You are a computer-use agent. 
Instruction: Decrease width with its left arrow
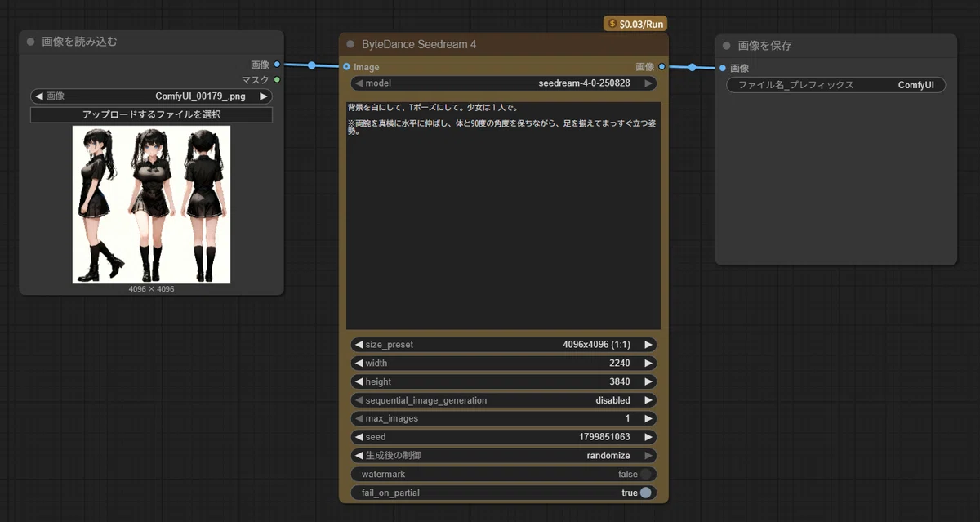[x=358, y=364]
